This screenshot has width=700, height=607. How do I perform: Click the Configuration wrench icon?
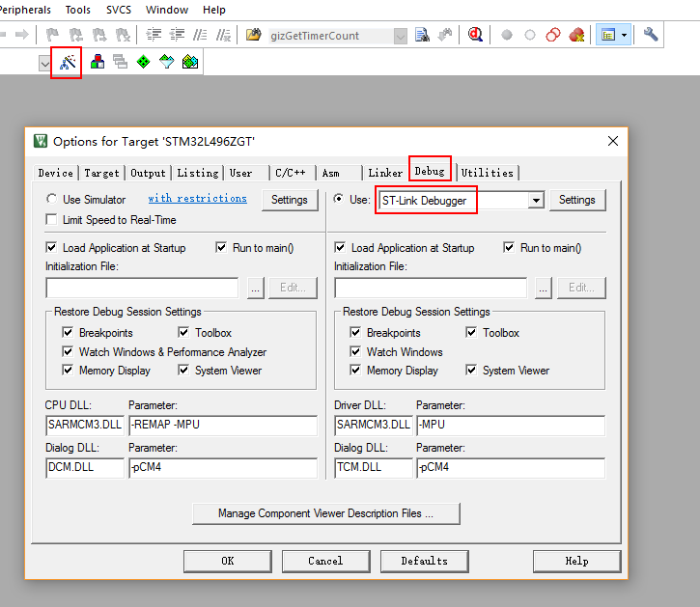coord(651,35)
